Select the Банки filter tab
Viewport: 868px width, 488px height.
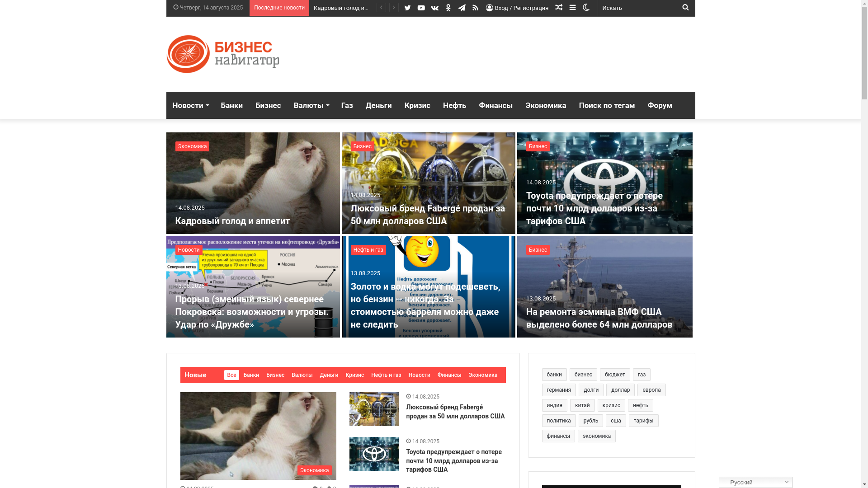(251, 375)
